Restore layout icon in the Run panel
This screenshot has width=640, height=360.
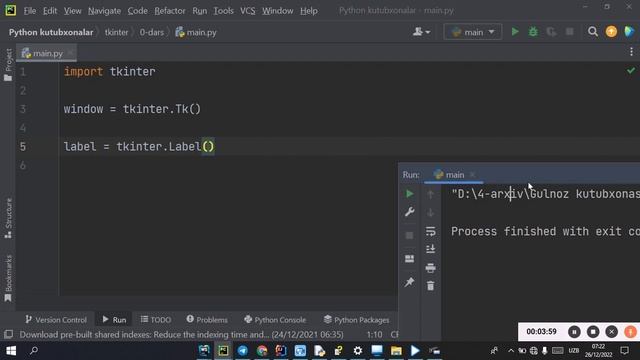click(x=409, y=258)
